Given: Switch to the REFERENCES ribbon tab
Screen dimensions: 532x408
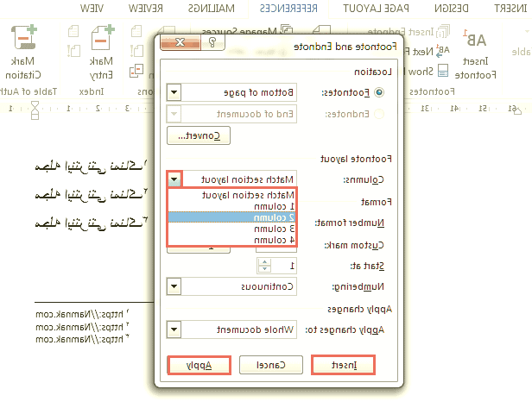Looking at the screenshot, I should (288, 9).
